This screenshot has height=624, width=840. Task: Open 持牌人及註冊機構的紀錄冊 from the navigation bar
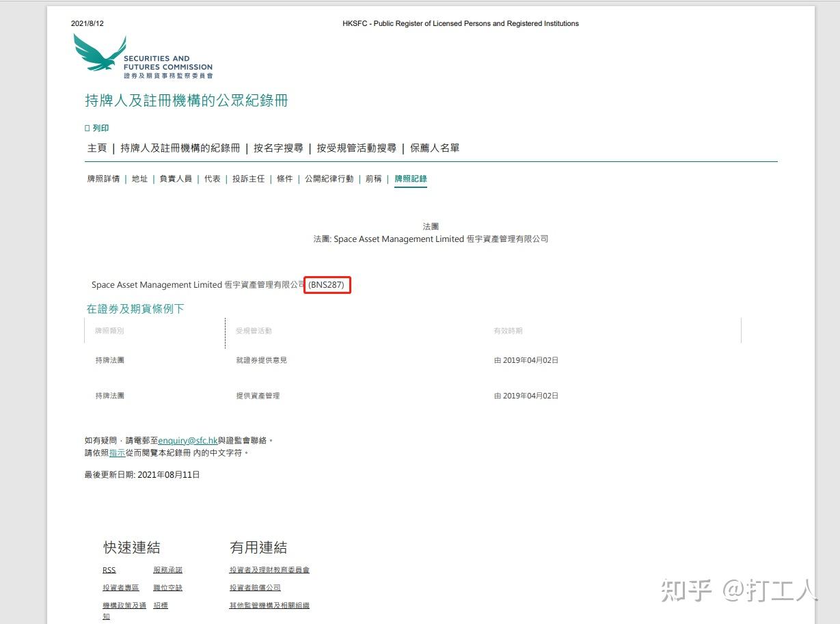178,148
